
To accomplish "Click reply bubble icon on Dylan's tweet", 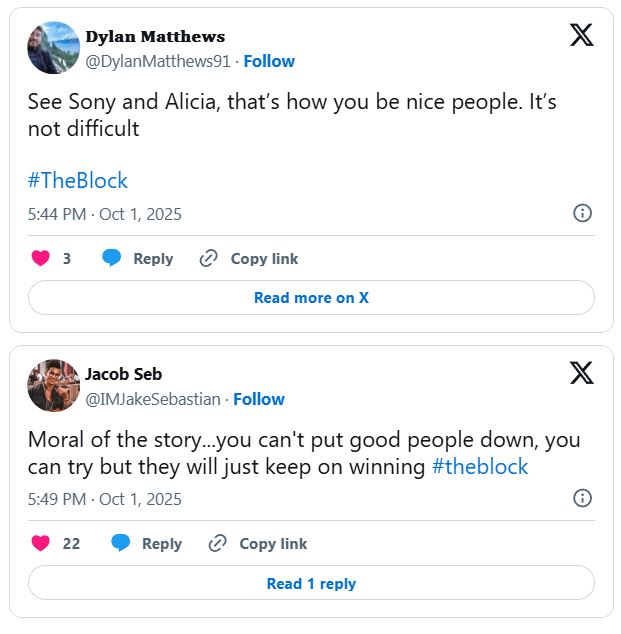I will 112,258.
